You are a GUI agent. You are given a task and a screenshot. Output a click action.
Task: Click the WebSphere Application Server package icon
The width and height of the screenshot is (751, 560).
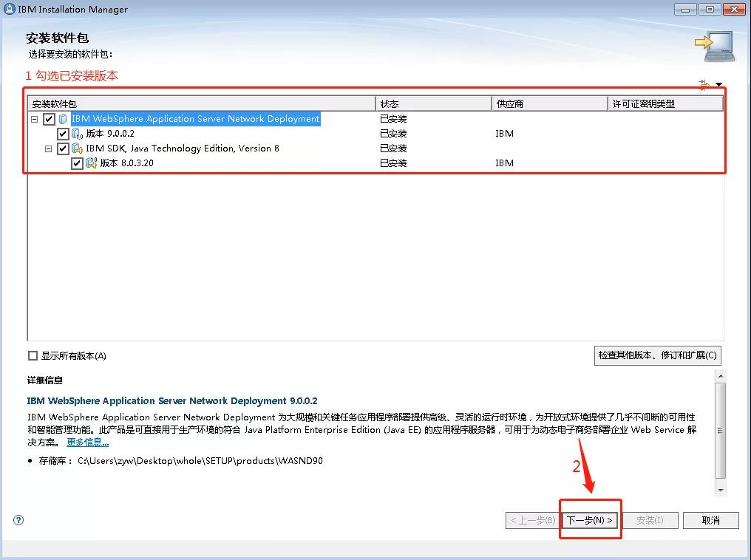63,119
